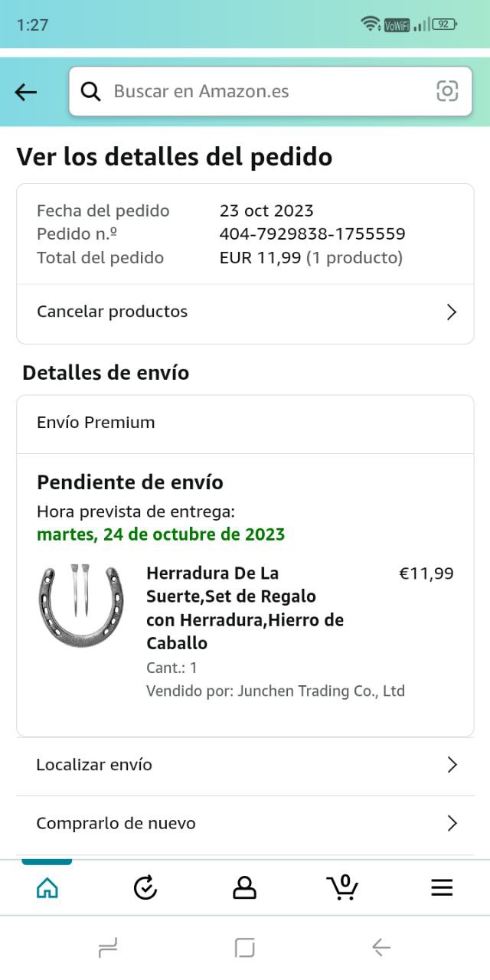
Task: Select Comprarlo de nuevo row
Action: [x=116, y=823]
